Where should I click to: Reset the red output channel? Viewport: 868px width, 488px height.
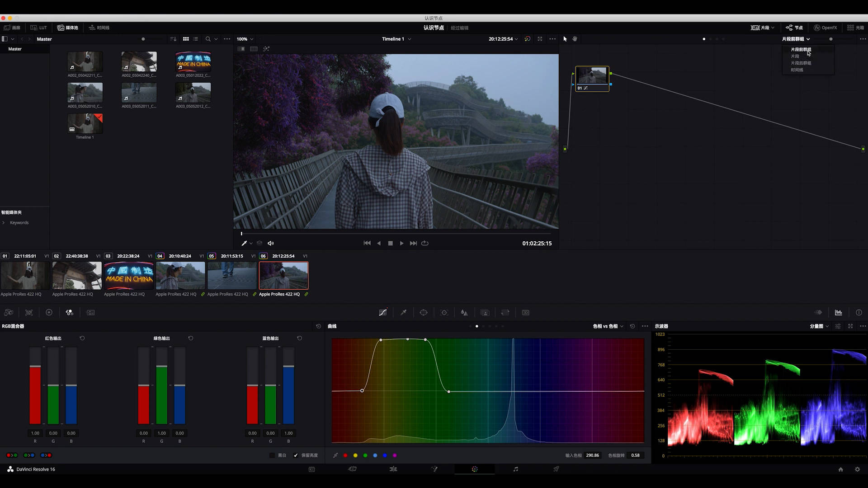click(x=82, y=338)
